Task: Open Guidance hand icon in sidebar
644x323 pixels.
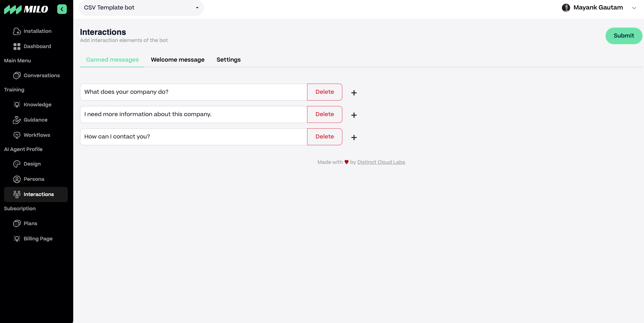Action: pos(17,120)
